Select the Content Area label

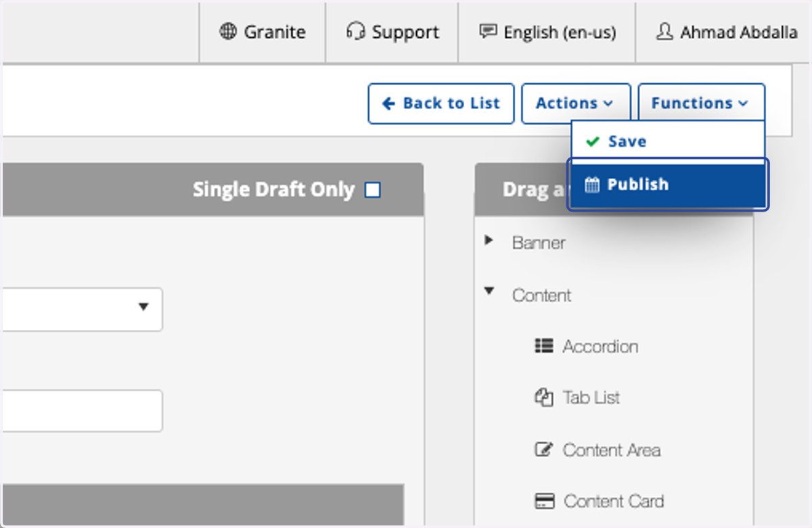[x=612, y=450]
